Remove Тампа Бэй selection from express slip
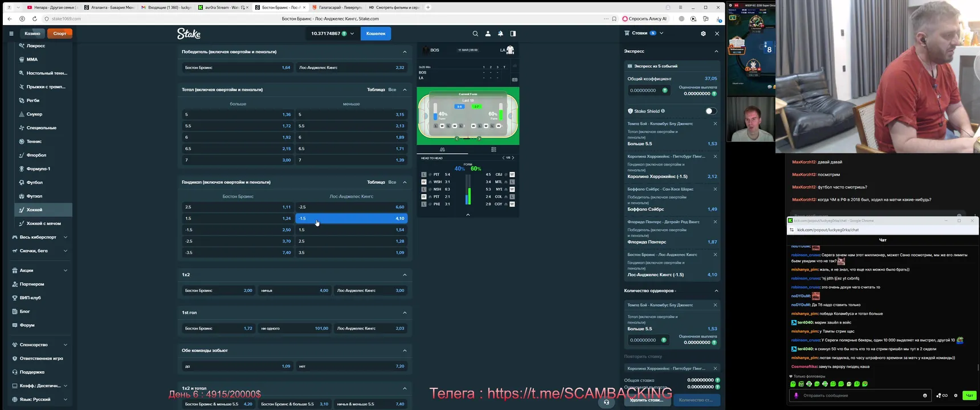Viewport: 980px width, 410px height. point(715,124)
